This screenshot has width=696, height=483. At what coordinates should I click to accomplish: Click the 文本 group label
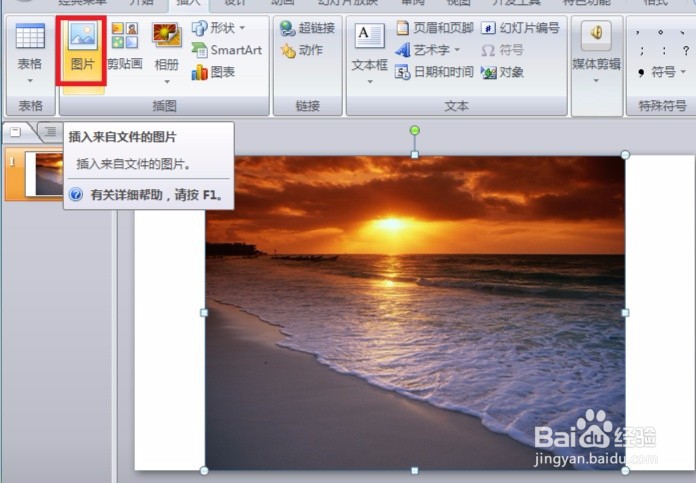point(456,106)
